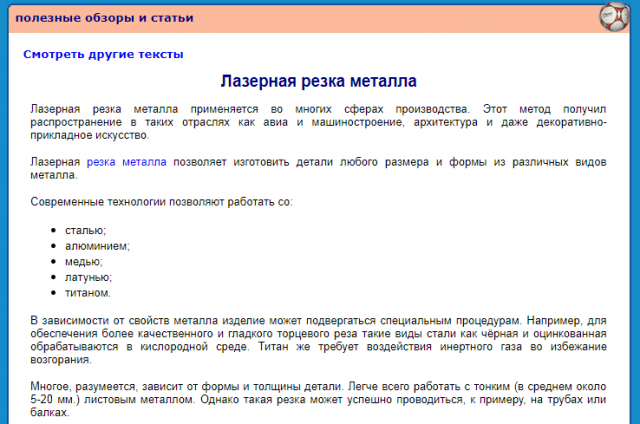Select the 'сталью;' list item
Screen dimensions: 640x424
tap(85, 231)
